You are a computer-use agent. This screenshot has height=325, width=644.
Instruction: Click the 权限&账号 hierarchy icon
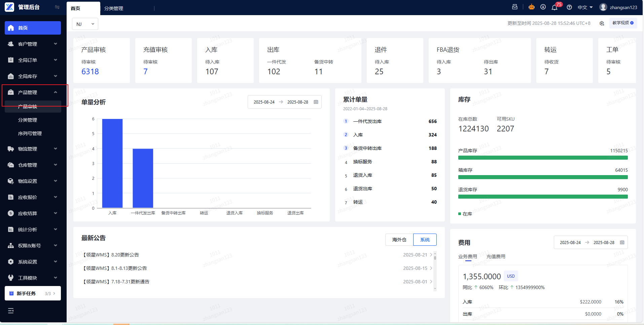(x=11, y=245)
